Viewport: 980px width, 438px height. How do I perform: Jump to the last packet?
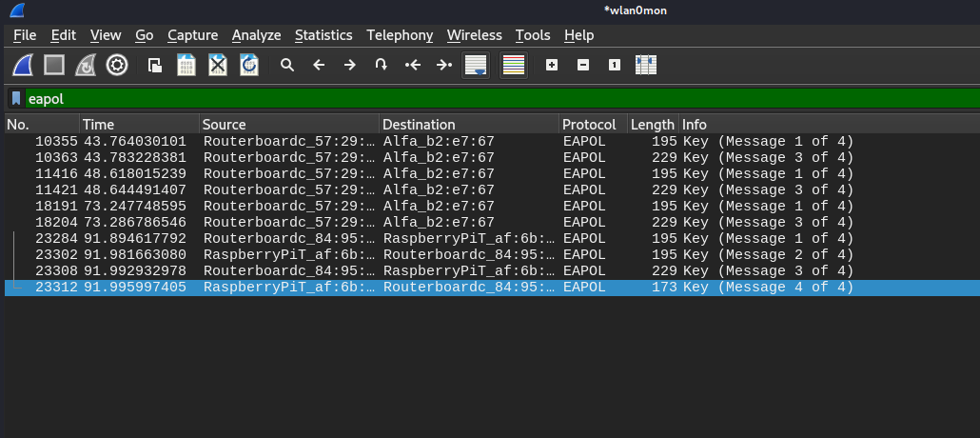coord(443,65)
